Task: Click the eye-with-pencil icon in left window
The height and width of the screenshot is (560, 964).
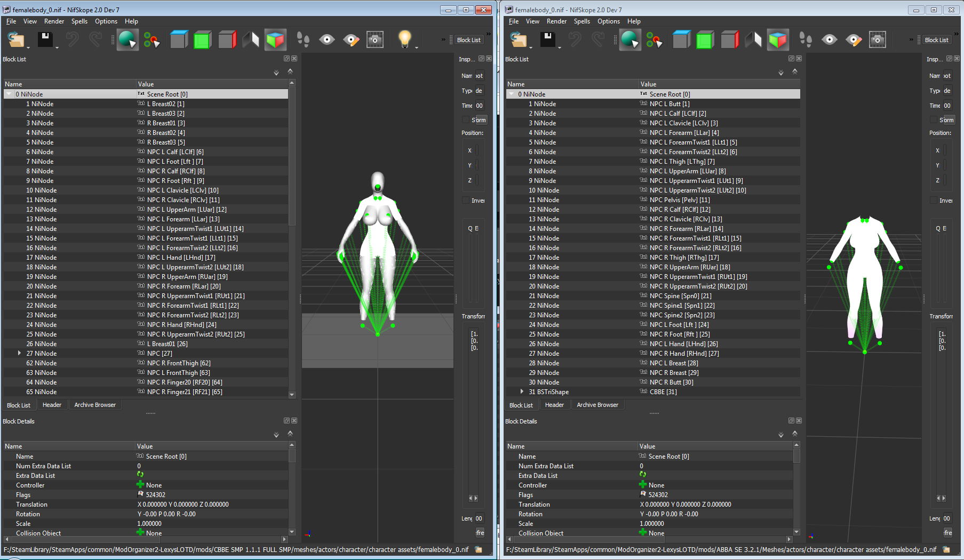Action: [x=351, y=40]
